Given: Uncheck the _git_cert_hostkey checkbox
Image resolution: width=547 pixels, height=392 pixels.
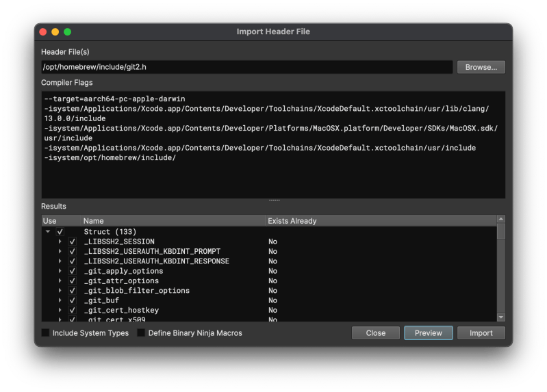Looking at the screenshot, I should [72, 310].
